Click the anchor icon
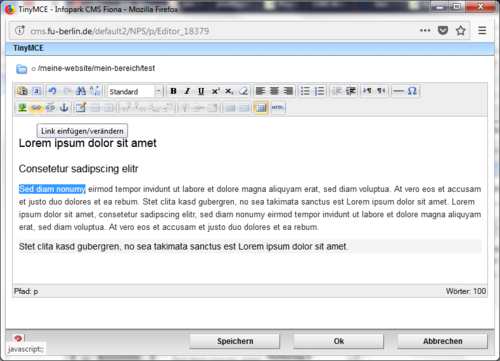The image size is (500, 361). pos(64,108)
